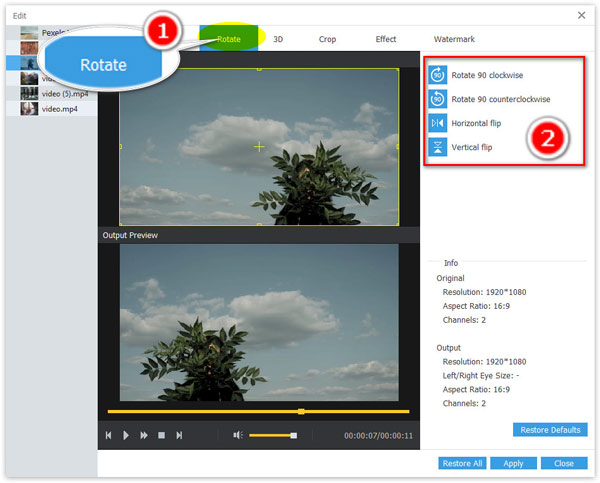Skip to the end of video
Screen dimensions: 600x483
pyautogui.click(x=179, y=435)
